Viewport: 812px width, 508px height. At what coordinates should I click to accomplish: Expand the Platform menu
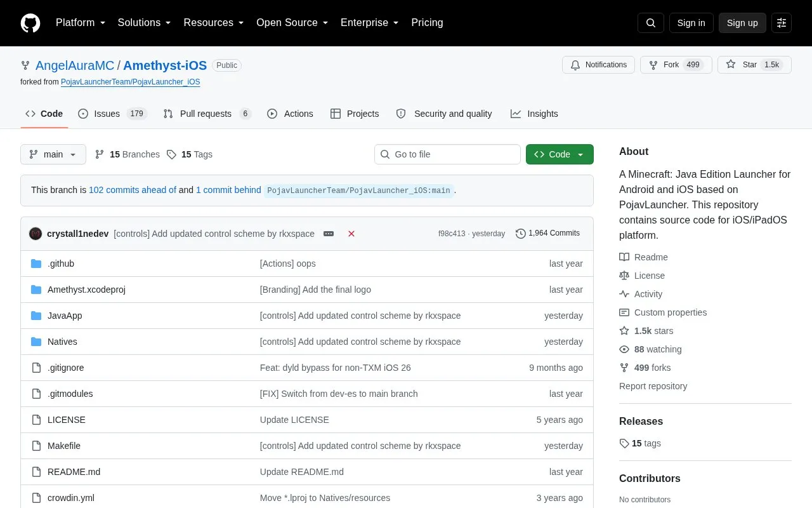(x=81, y=23)
